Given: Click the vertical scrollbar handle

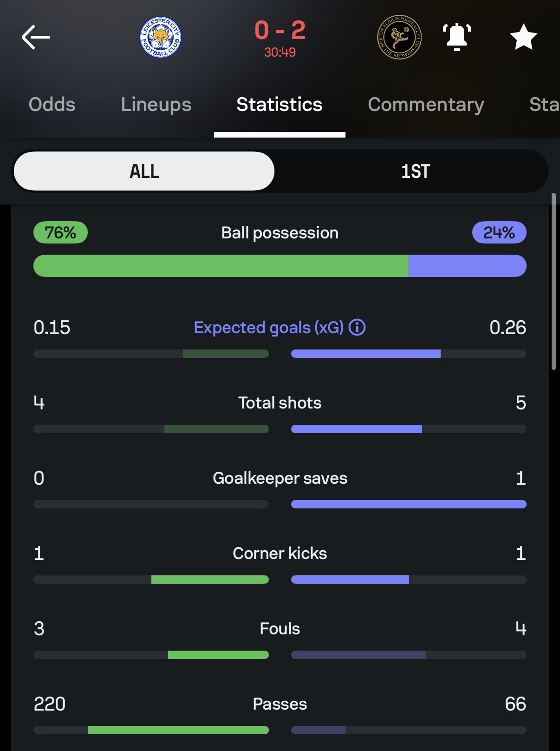Looking at the screenshot, I should [553, 282].
